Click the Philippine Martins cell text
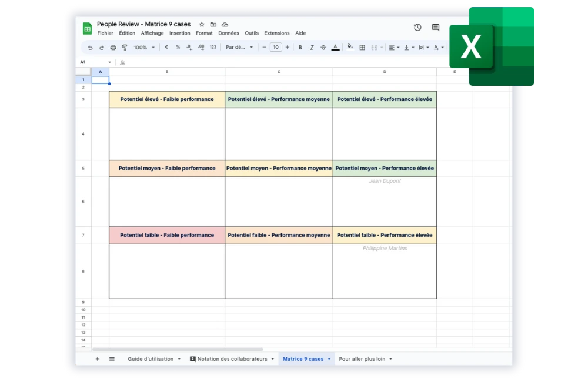The width and height of the screenshot is (588, 382). coord(385,248)
